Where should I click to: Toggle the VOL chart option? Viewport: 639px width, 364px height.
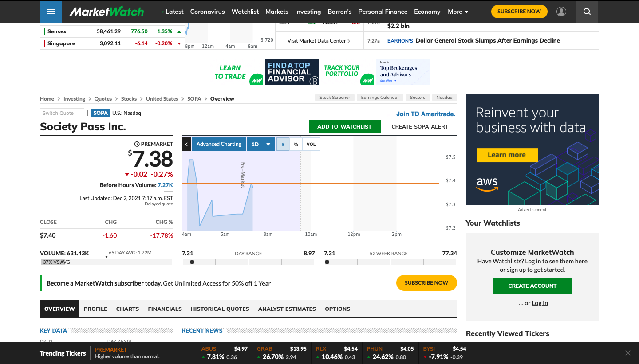click(311, 144)
